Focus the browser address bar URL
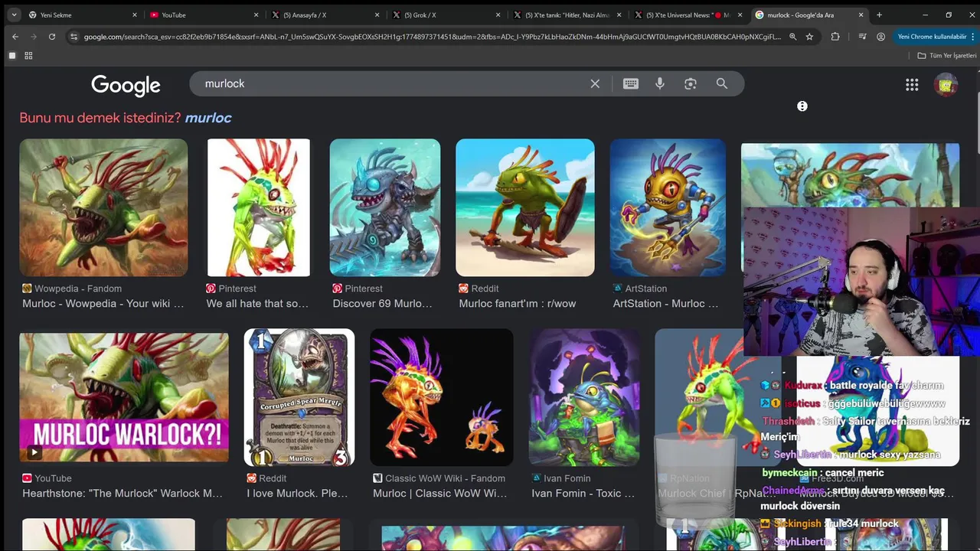Screen dimensions: 980x551 (x=433, y=36)
